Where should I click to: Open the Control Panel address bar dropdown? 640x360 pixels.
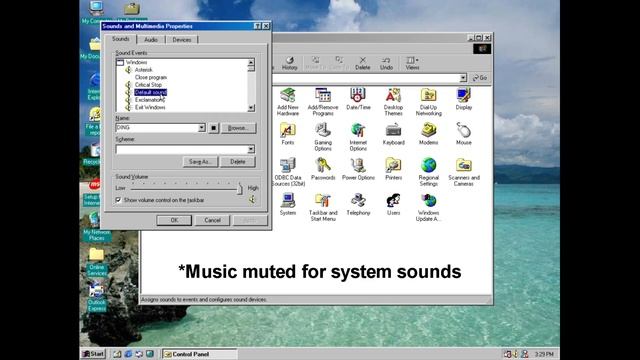pyautogui.click(x=463, y=78)
